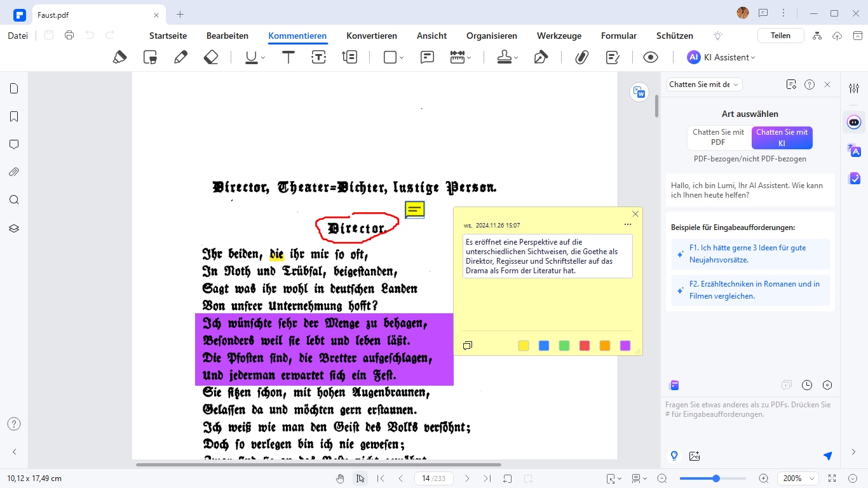Open the Measure tool
Image resolution: width=868 pixels, height=488 pixels.
point(458,57)
